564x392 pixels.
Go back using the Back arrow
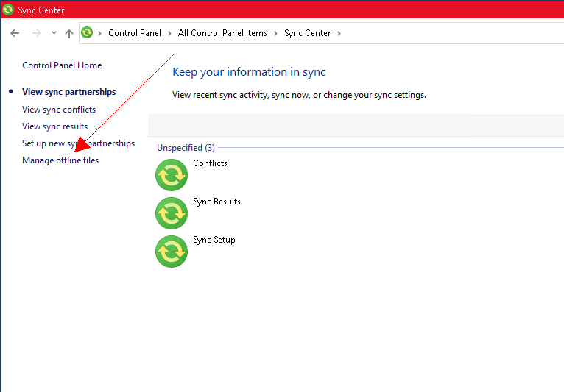pos(15,33)
